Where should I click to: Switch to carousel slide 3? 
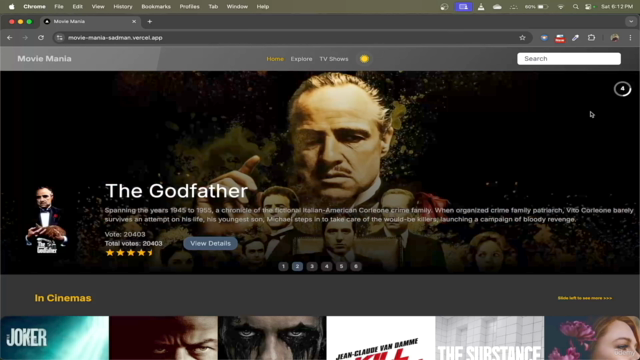[312, 266]
